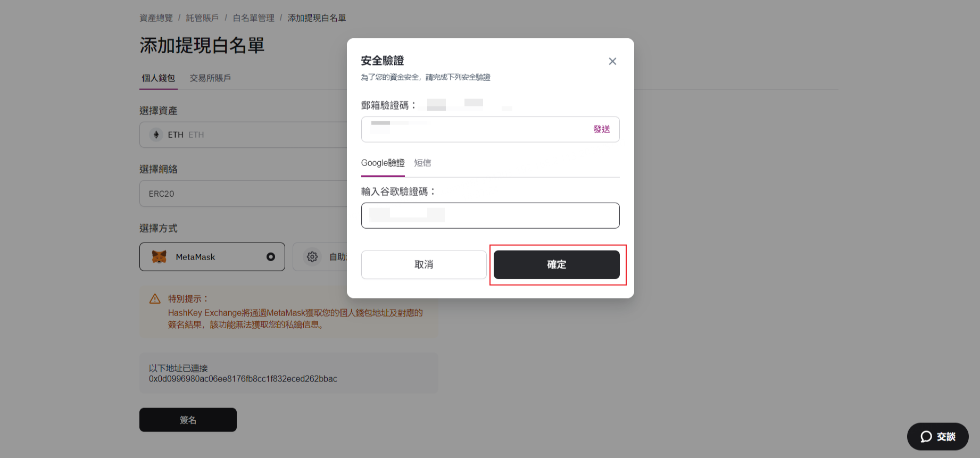Click the 特別提示 warning triangle icon
The image size is (980, 458).
[155, 299]
